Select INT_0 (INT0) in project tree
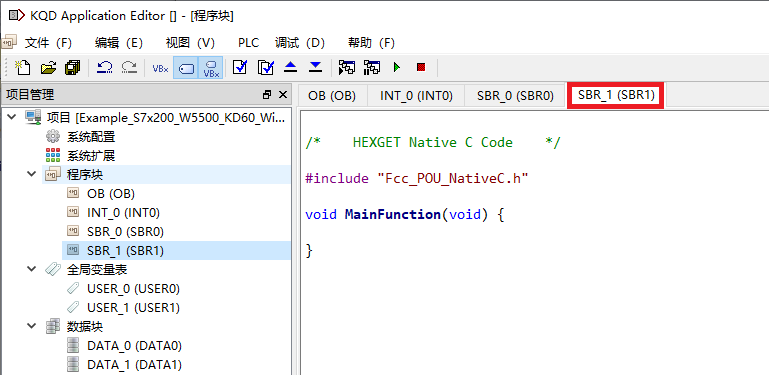 click(124, 213)
